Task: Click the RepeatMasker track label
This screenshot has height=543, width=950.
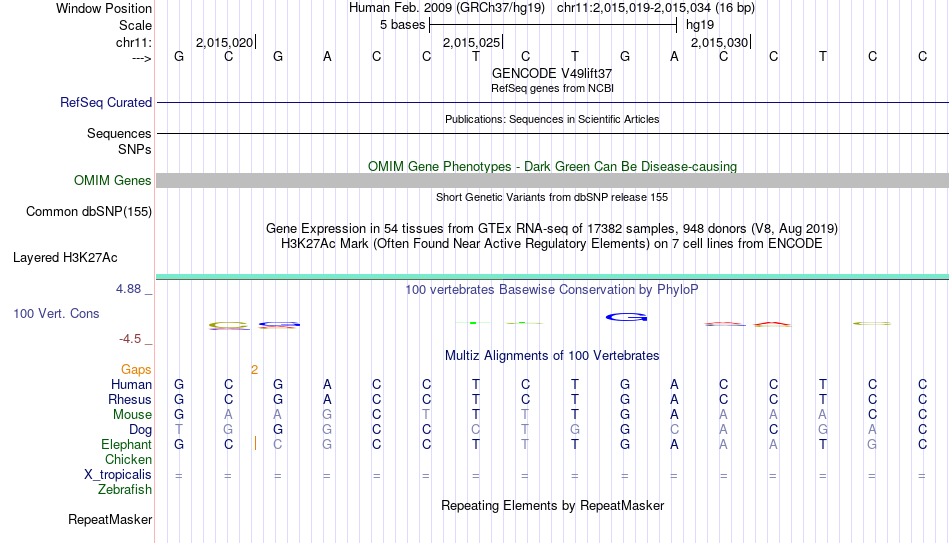Action: click(110, 519)
